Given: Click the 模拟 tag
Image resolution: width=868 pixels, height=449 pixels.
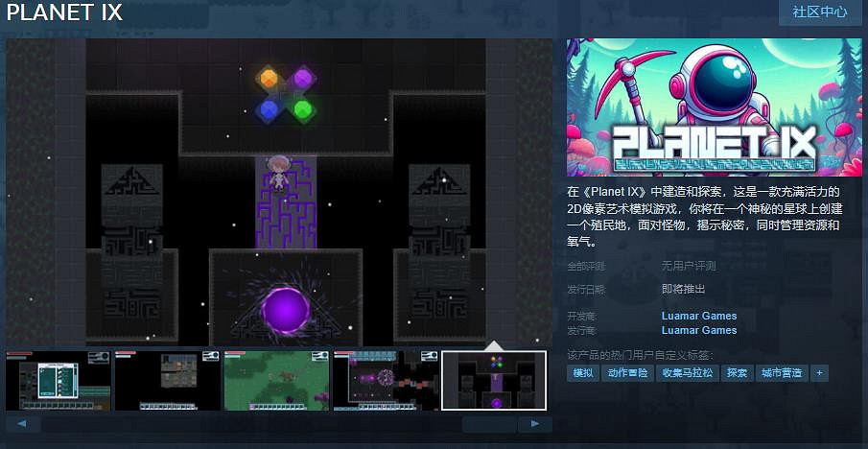Looking at the screenshot, I should click(x=583, y=373).
